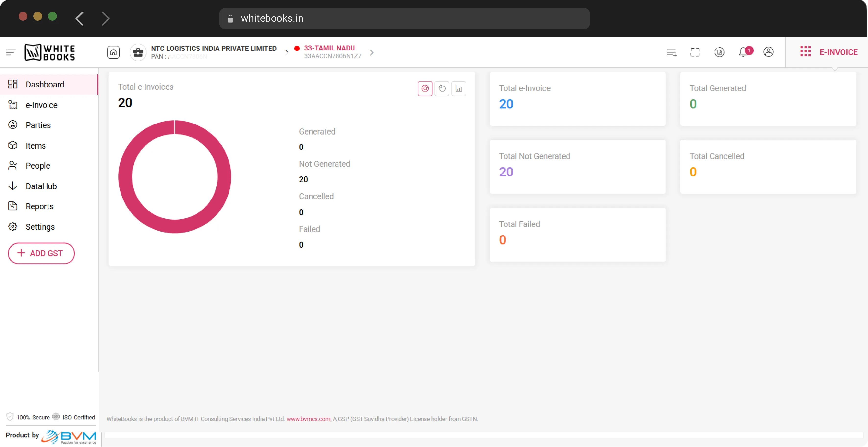Click the Not Generated legend label
Viewport: 868px width, 447px height.
point(325,164)
